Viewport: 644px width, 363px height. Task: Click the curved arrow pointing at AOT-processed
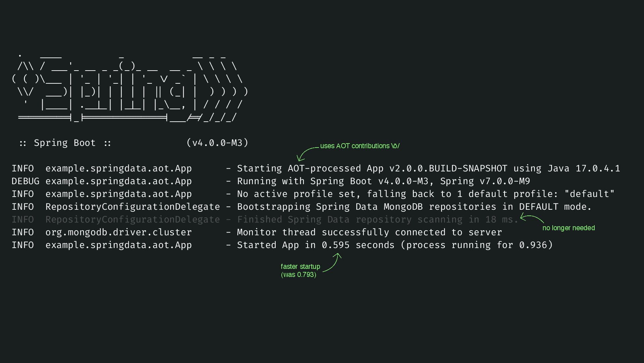click(x=307, y=154)
